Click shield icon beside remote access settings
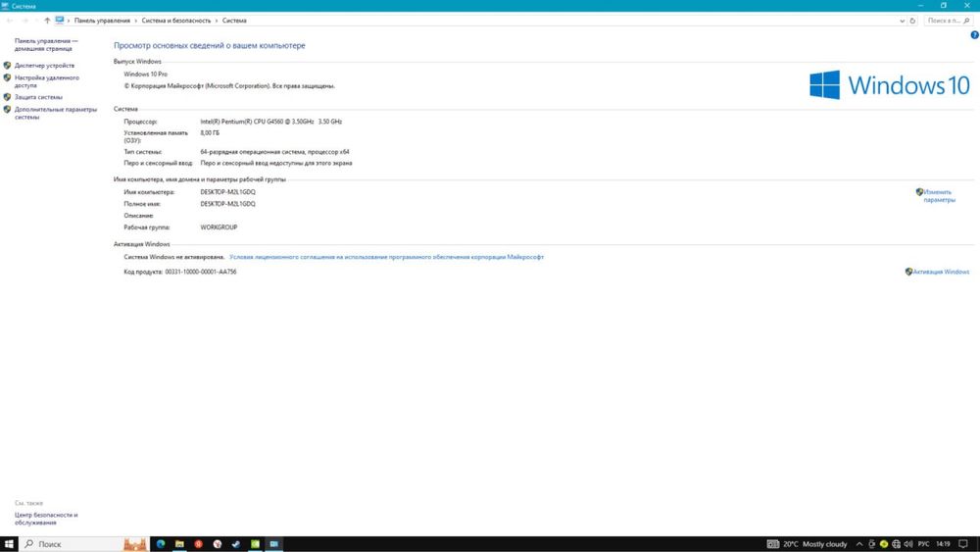The image size is (980, 552). (x=8, y=78)
